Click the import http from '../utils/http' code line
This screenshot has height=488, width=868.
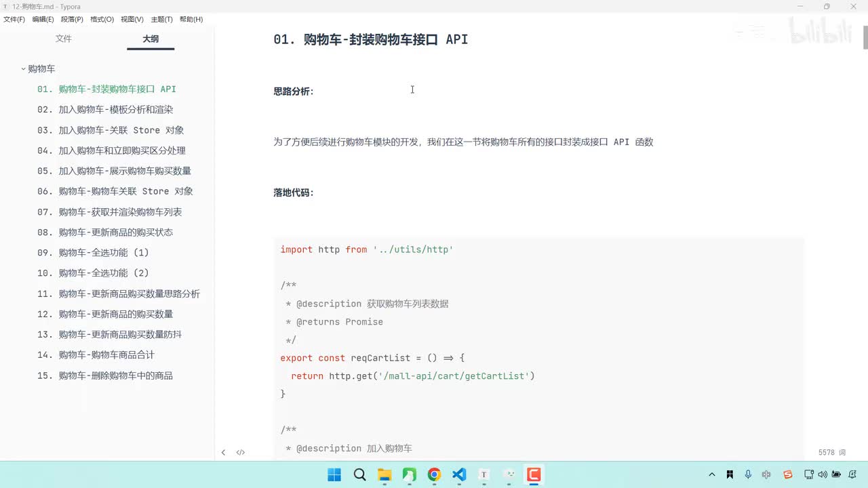367,249
